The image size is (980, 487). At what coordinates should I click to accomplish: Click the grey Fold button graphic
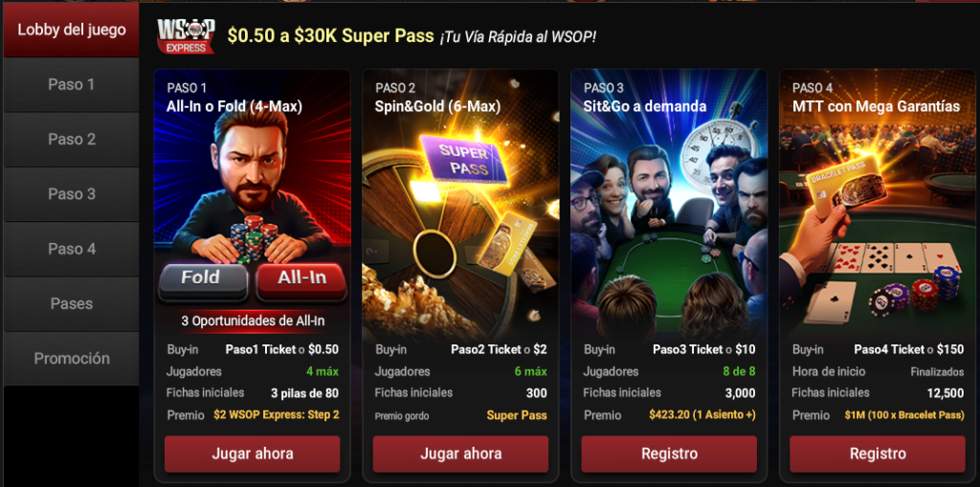click(x=203, y=280)
